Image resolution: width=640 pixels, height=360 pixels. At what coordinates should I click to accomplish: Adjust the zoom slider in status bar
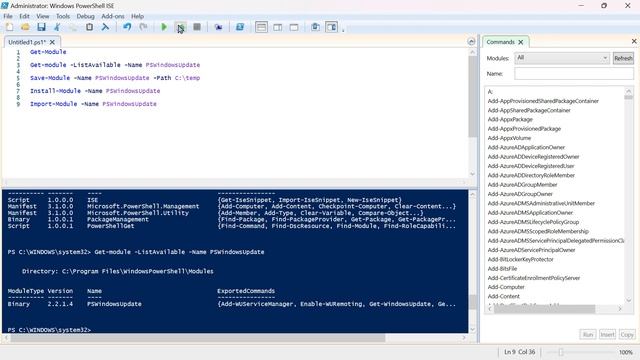(561, 352)
